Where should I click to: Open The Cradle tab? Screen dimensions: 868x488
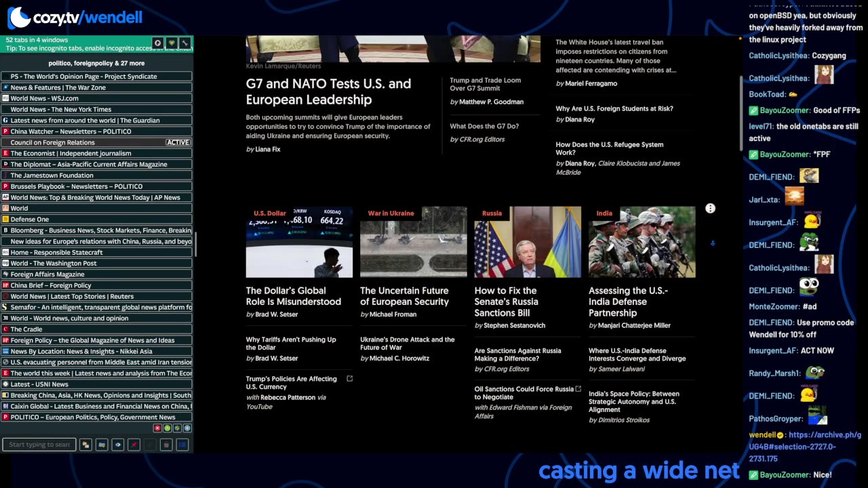click(x=96, y=329)
